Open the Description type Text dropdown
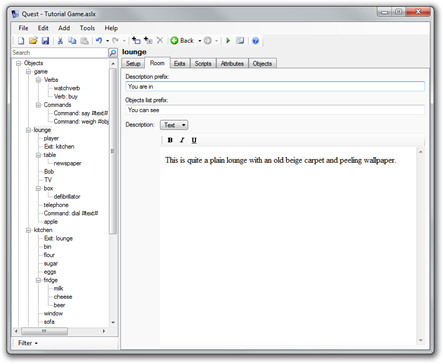 174,125
